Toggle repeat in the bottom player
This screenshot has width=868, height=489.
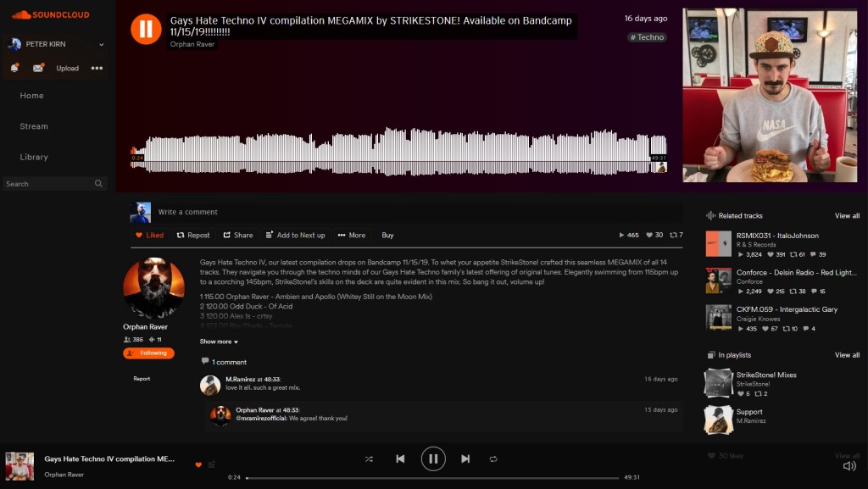[493, 458]
